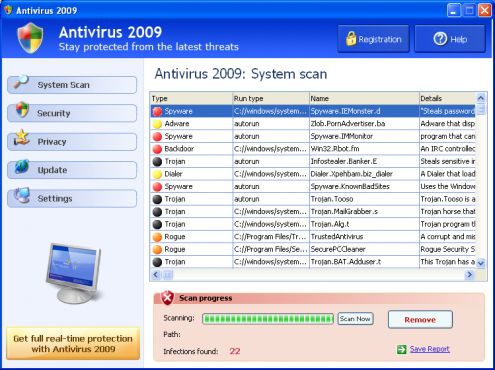Select the Trojan.MailGrabber.s entry
The height and width of the screenshot is (370, 495).
(x=313, y=212)
